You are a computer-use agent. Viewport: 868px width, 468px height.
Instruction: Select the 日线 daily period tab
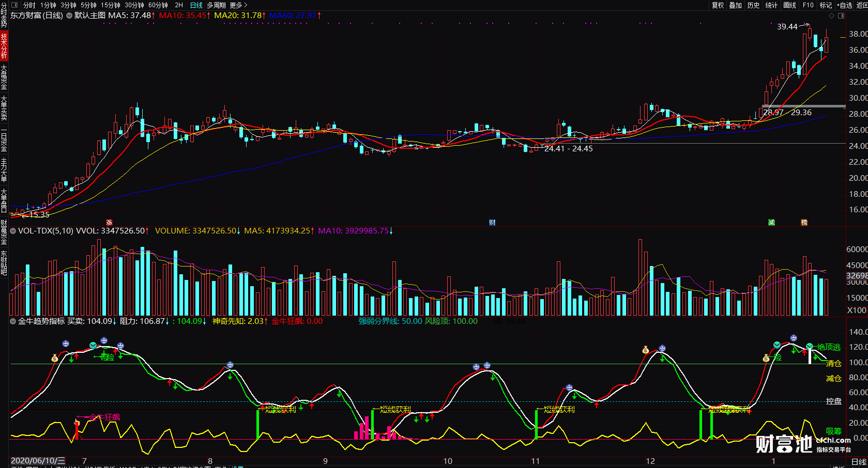[196, 5]
